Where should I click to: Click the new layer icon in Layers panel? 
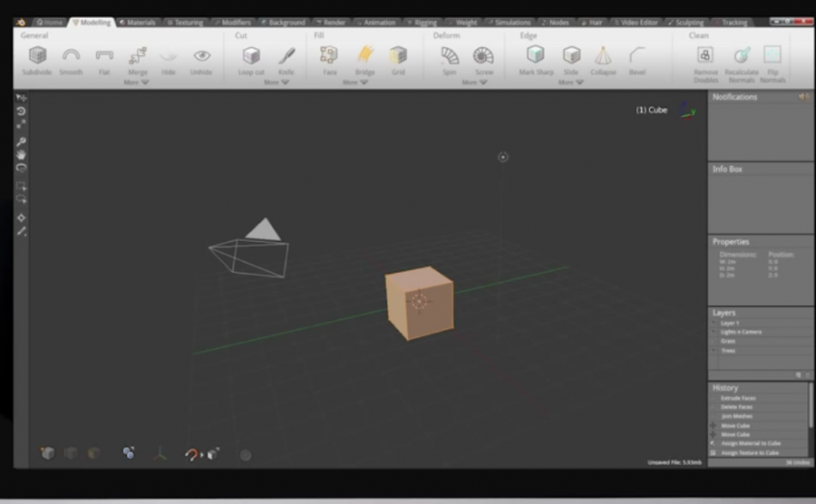click(798, 375)
